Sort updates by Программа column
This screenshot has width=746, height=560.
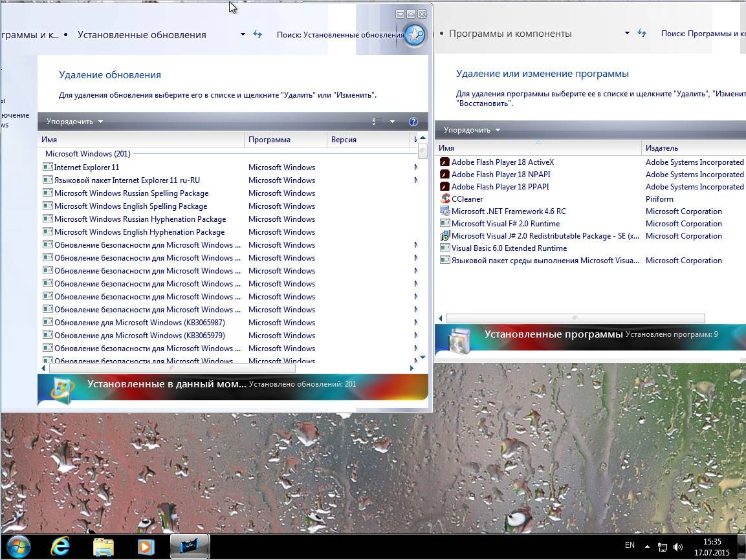pyautogui.click(x=285, y=140)
